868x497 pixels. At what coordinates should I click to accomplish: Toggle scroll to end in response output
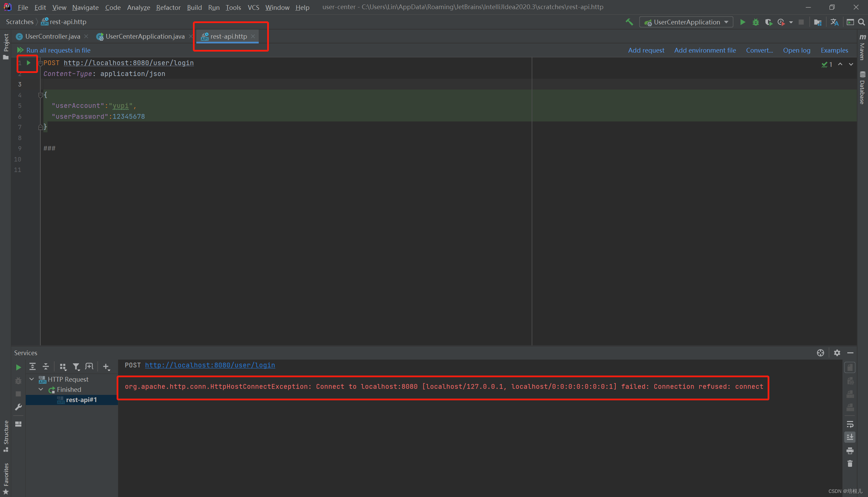(x=850, y=437)
